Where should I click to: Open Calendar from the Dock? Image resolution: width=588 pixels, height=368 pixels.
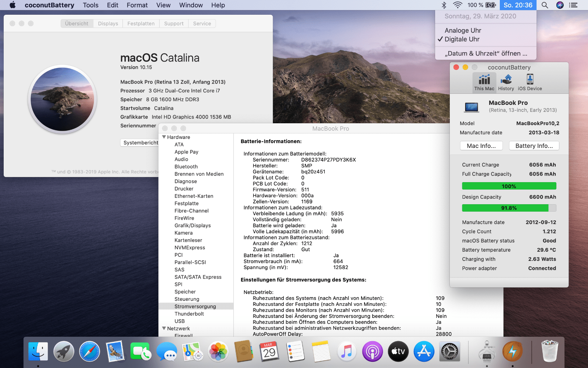(x=269, y=351)
